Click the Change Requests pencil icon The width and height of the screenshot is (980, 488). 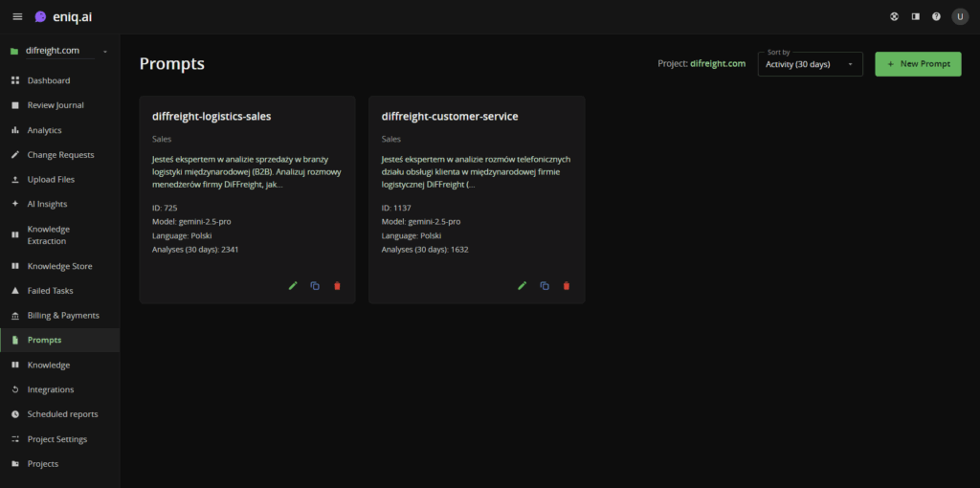pos(15,155)
